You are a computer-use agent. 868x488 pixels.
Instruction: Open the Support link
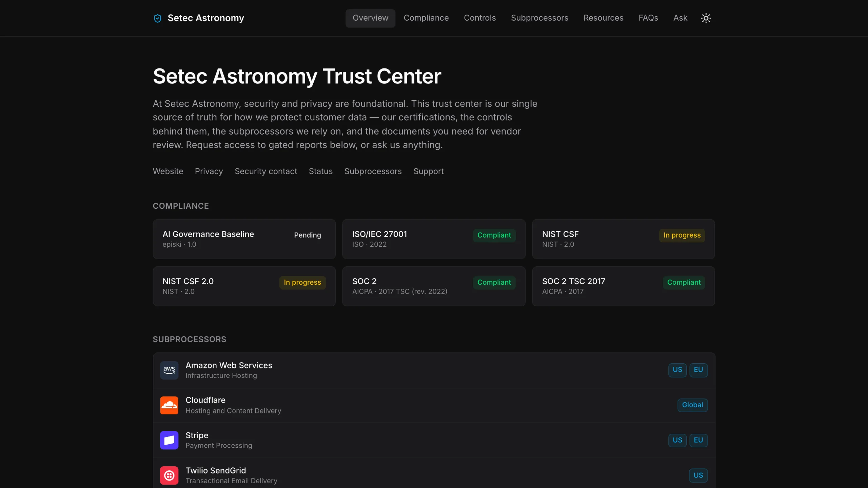point(429,171)
